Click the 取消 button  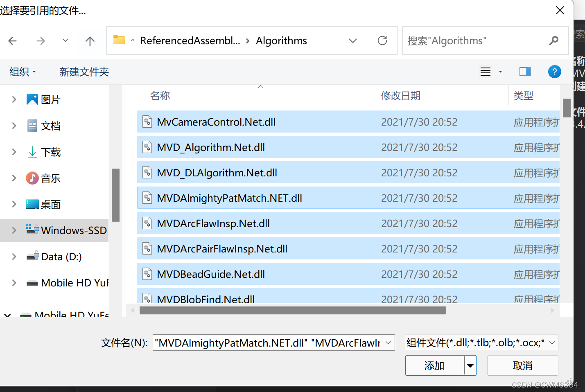pyautogui.click(x=523, y=365)
